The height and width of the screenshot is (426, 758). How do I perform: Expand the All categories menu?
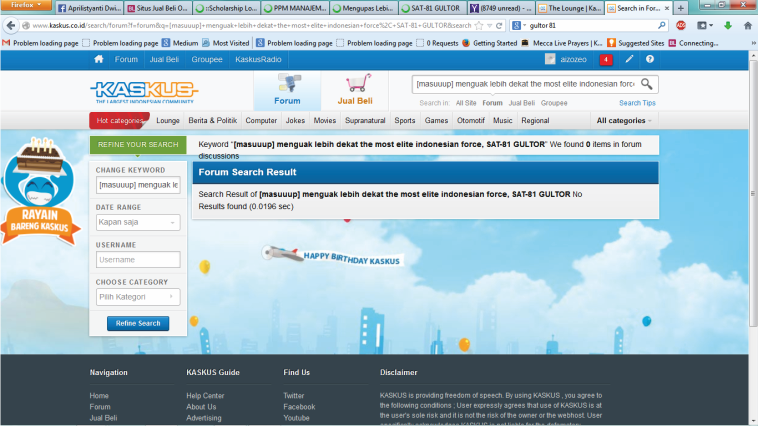(x=624, y=120)
